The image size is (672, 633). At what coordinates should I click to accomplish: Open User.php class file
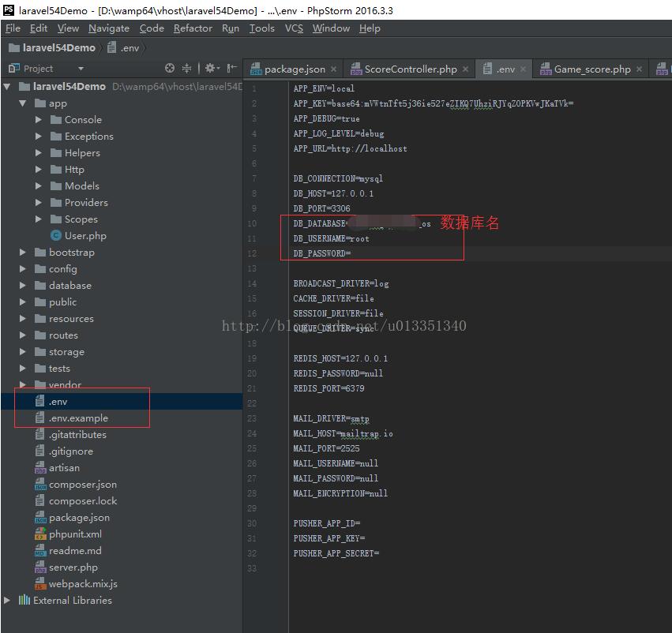(85, 236)
